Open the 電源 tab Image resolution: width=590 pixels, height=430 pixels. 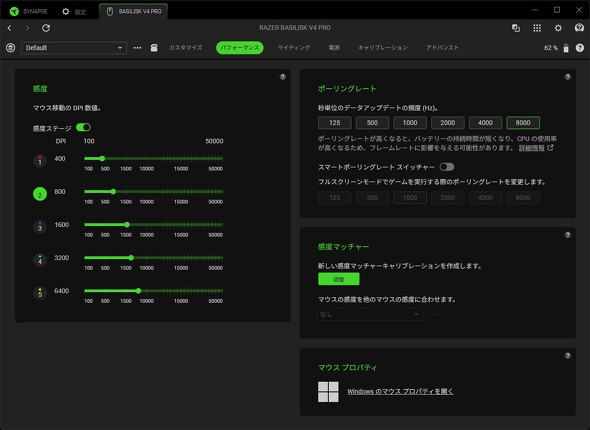pos(334,48)
